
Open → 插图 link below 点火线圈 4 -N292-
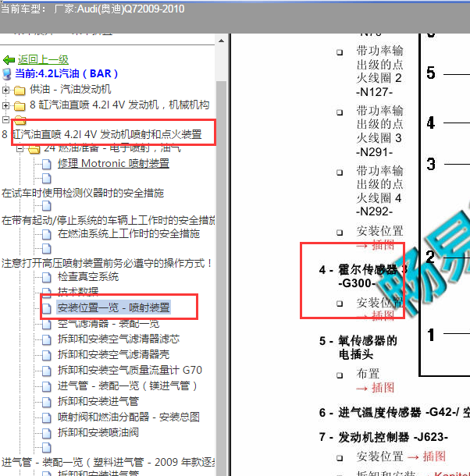[376, 245]
